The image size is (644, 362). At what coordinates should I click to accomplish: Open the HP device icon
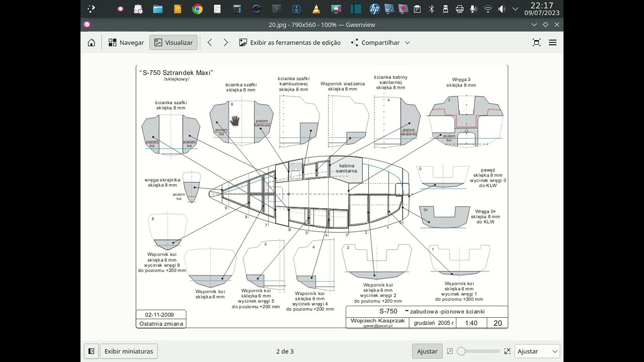click(x=374, y=9)
